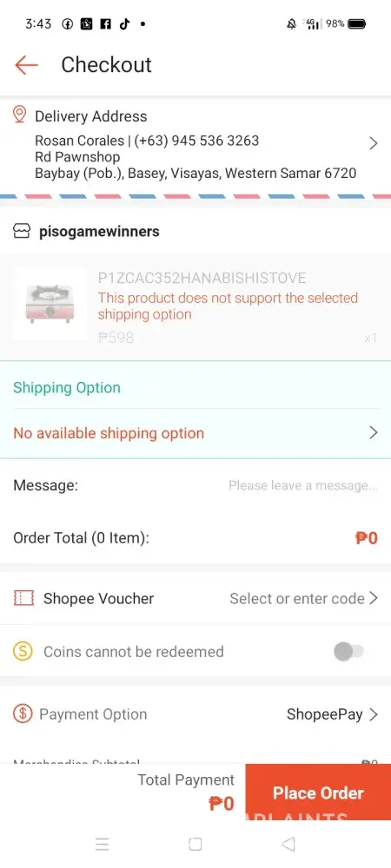Tap the Shipping Option header
Image resolution: width=391 pixels, height=868 pixels.
pos(66,387)
